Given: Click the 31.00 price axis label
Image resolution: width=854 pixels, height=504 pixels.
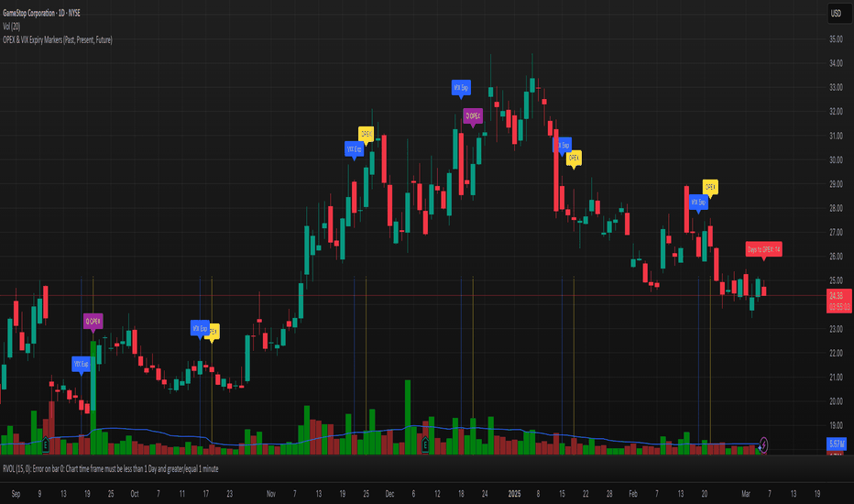Looking at the screenshot, I should point(836,136).
